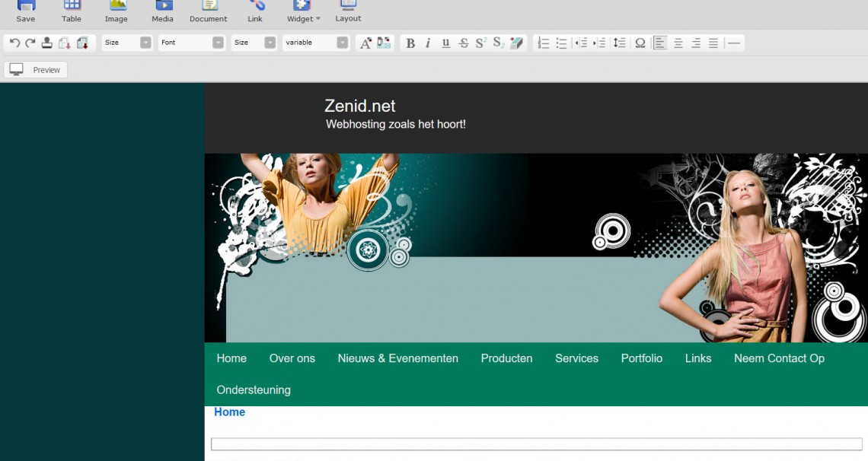Click the 'Webhosting zoals het hoort!' tagline
The height and width of the screenshot is (461, 868).
(x=396, y=124)
